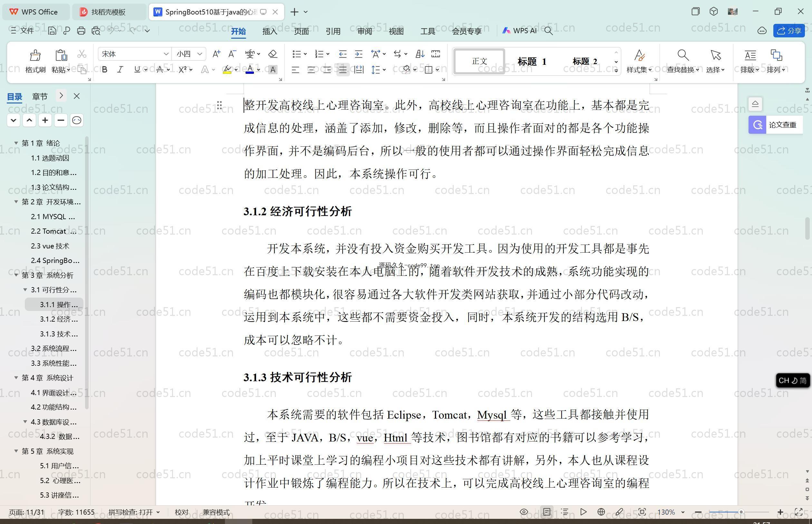This screenshot has width=812, height=524.
Task: Switch to the 引用 References tab
Action: [x=333, y=31]
